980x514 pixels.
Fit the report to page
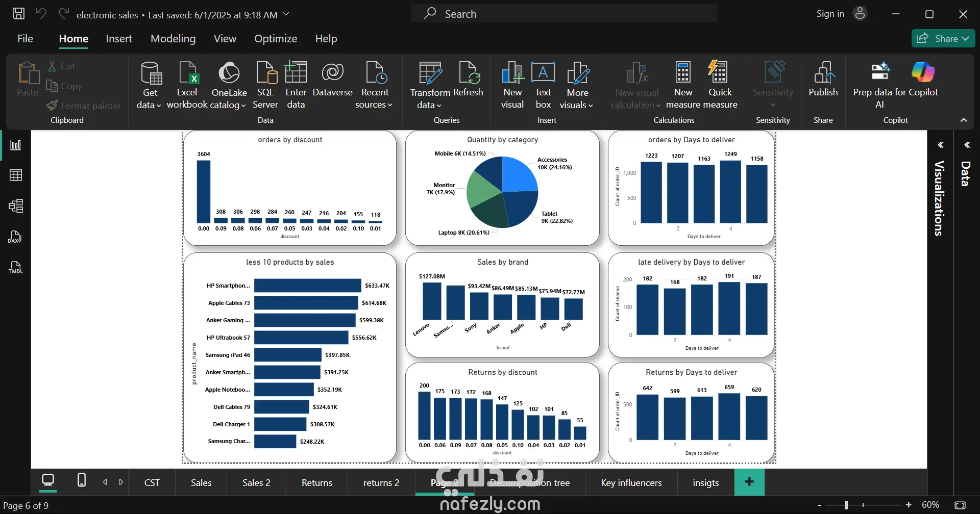[x=960, y=505]
